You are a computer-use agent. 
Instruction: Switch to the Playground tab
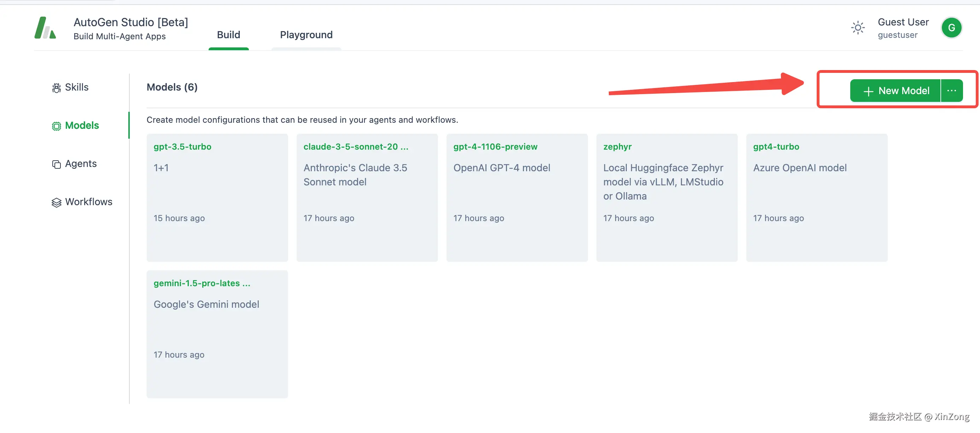click(x=306, y=35)
